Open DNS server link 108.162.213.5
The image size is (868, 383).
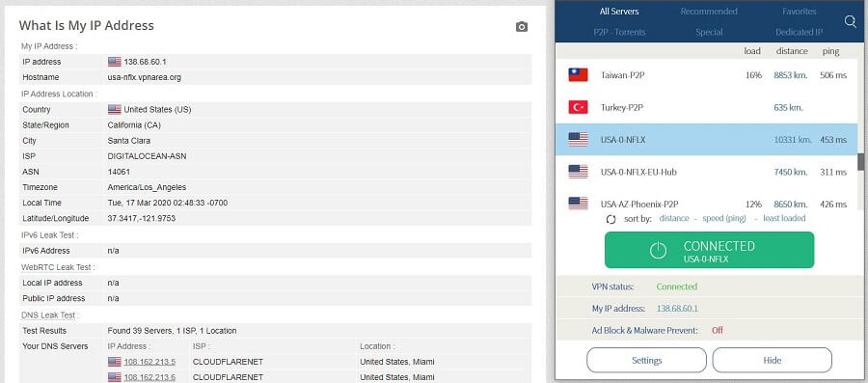pos(149,362)
